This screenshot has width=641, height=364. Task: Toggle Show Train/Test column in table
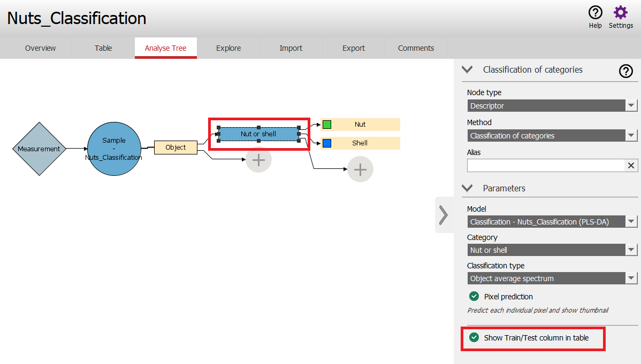pyautogui.click(x=474, y=338)
